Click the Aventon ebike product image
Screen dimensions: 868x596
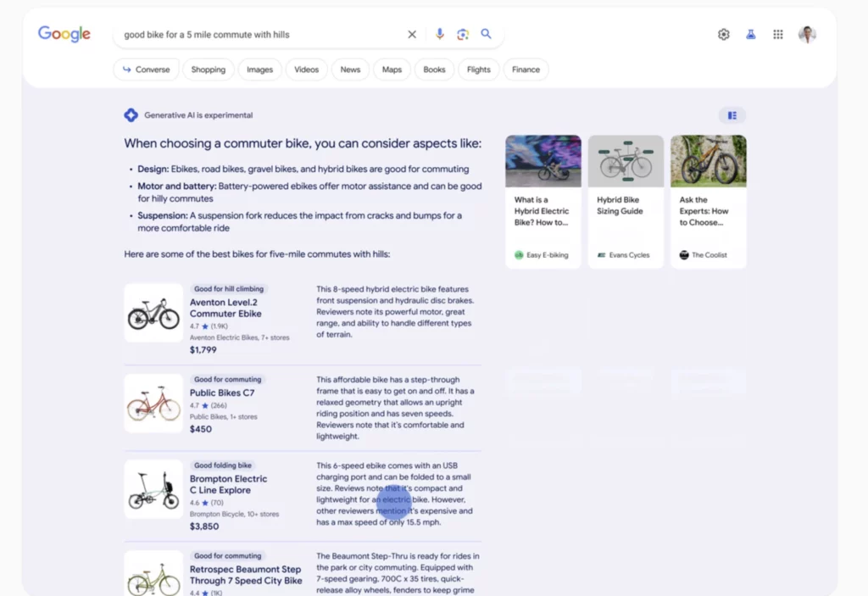(x=153, y=313)
